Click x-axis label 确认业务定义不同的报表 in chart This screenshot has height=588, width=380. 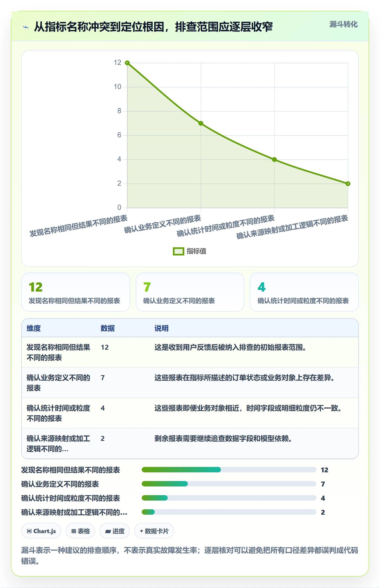163,224
